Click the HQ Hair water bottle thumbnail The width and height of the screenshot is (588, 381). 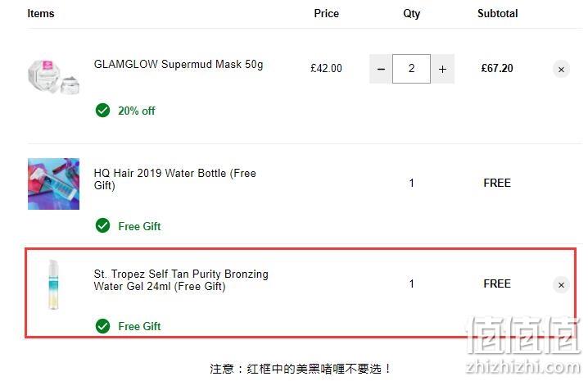[x=53, y=184]
